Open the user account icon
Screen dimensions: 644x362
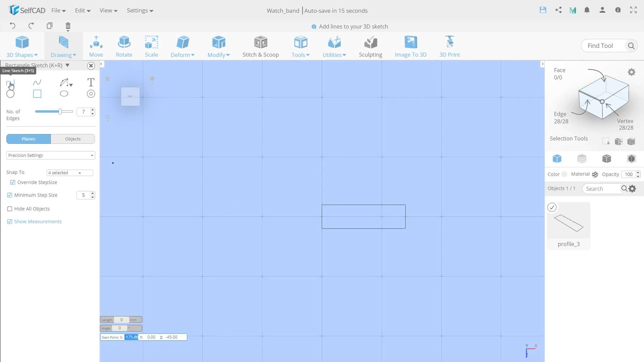pos(602,10)
